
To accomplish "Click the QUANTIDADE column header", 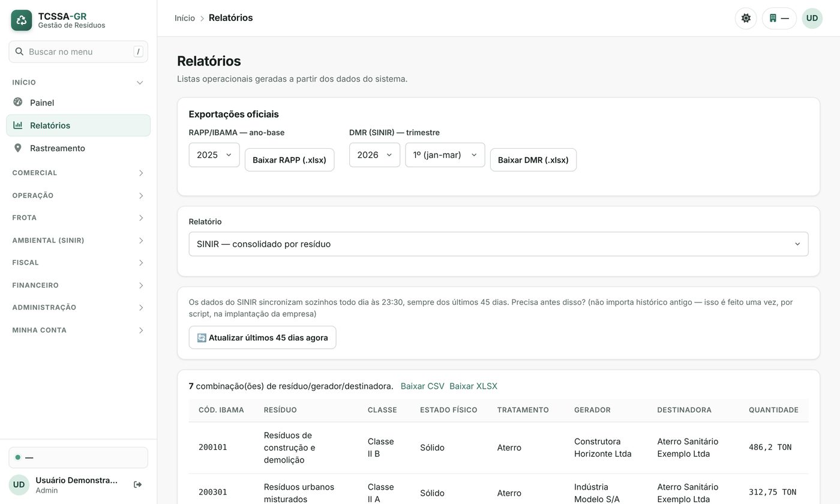I will tap(773, 410).
